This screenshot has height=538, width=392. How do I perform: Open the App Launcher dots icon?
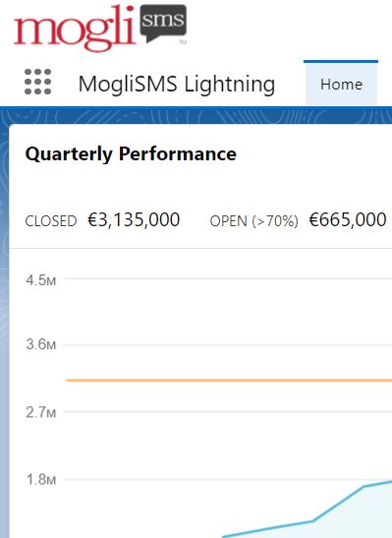click(37, 82)
